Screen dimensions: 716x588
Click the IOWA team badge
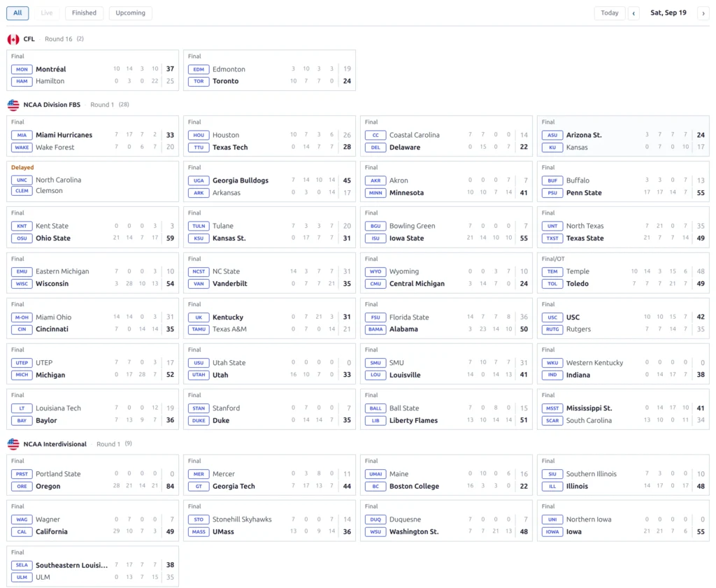[x=552, y=532]
